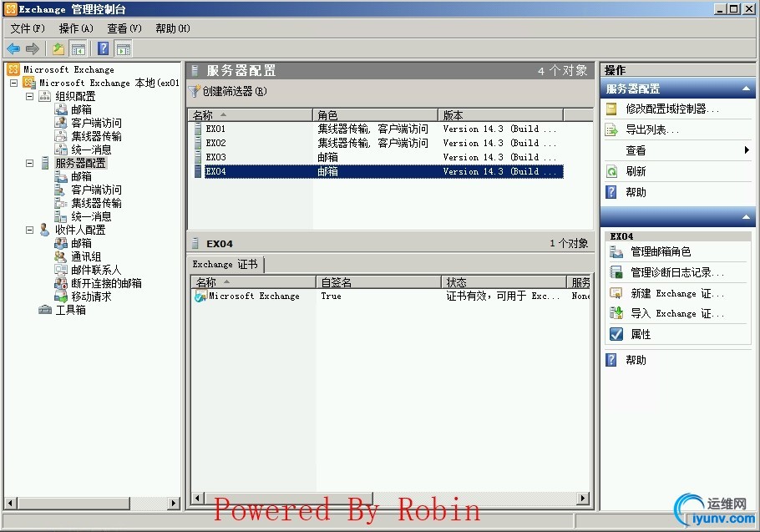Collapse the 收件人配置 tree node

pyautogui.click(x=29, y=230)
